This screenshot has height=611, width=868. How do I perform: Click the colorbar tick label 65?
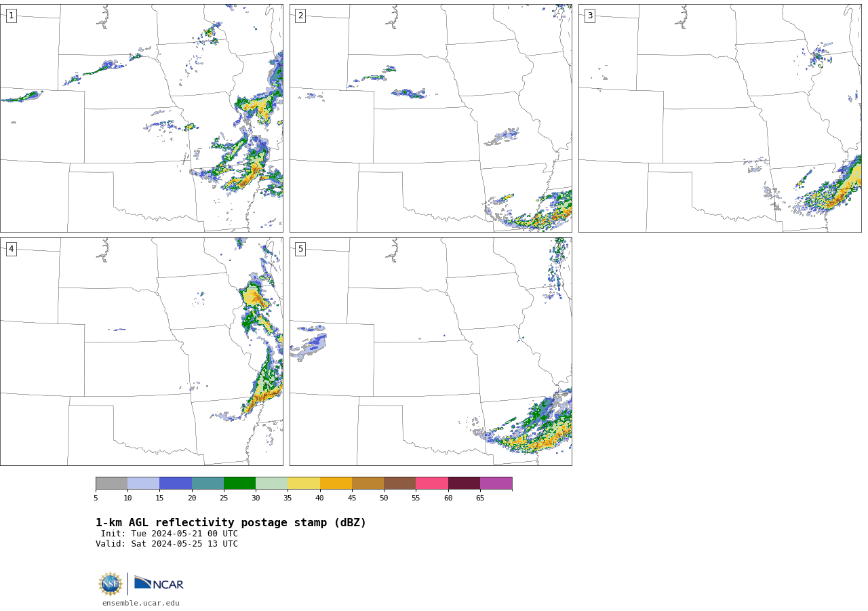[480, 498]
